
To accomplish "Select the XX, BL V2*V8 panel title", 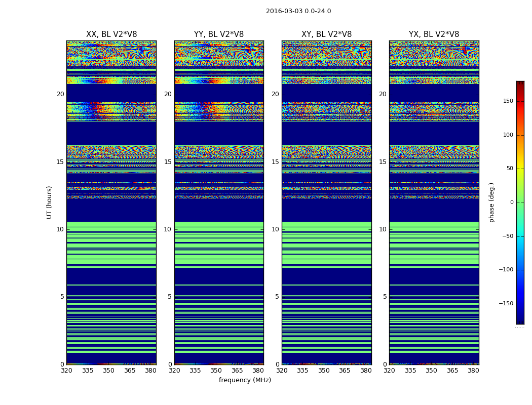I will [x=111, y=34].
